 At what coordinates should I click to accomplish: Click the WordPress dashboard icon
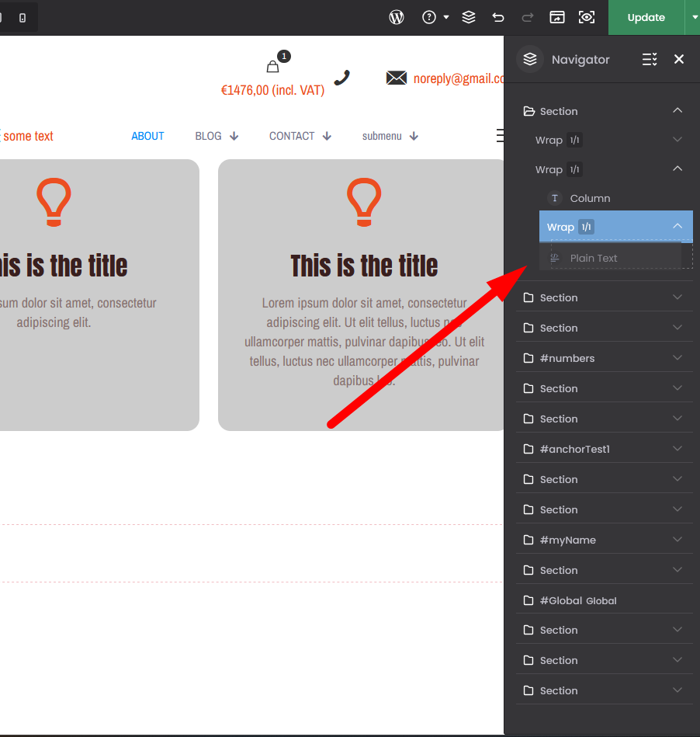(x=397, y=17)
